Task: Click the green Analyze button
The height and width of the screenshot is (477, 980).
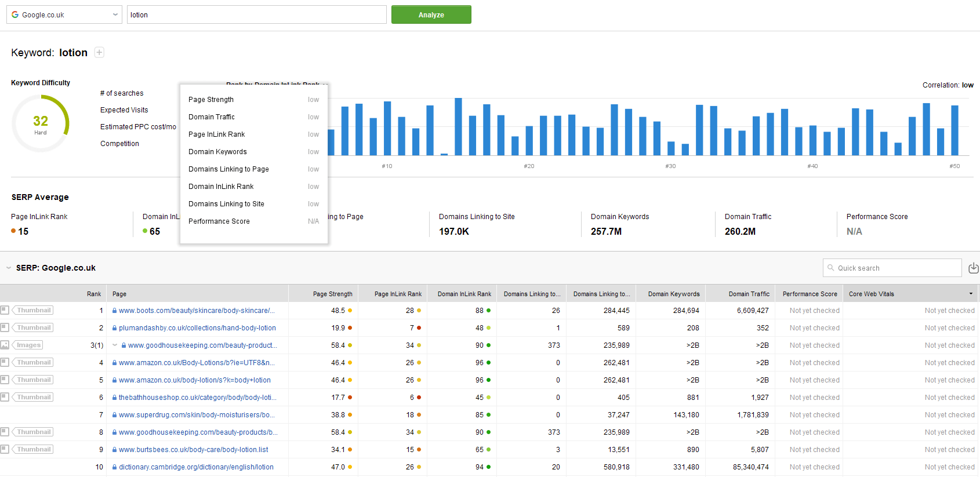Action: click(431, 14)
